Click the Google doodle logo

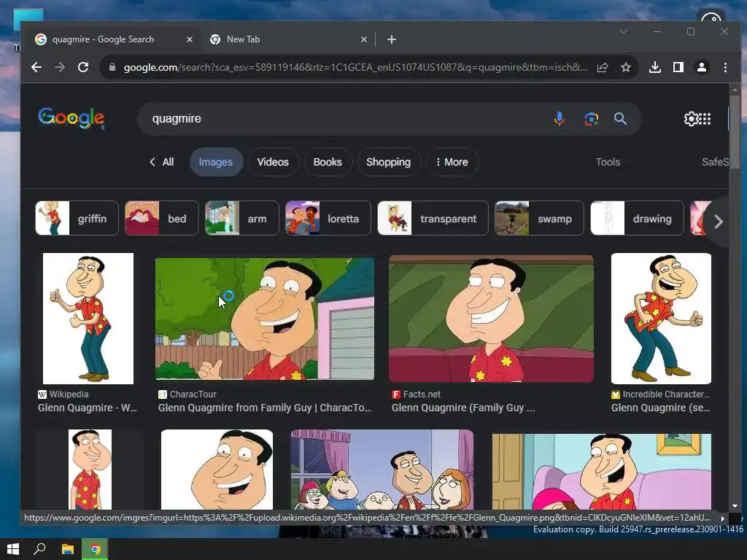[71, 117]
